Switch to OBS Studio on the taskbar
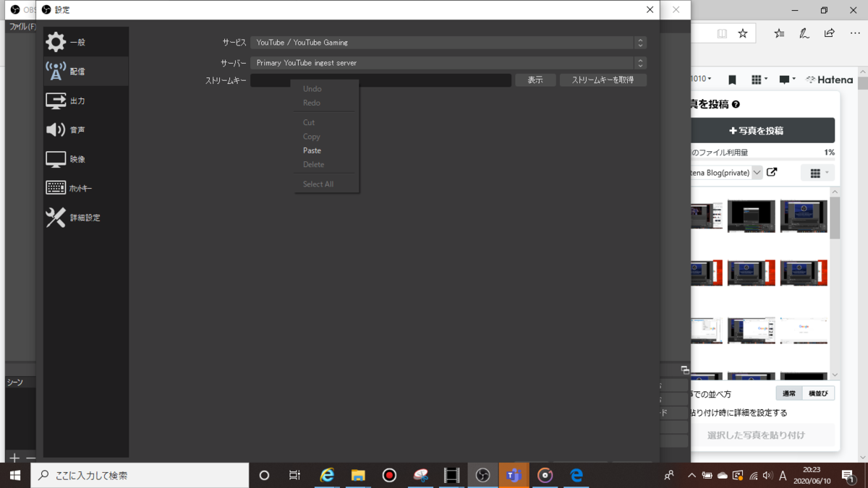 [482, 475]
